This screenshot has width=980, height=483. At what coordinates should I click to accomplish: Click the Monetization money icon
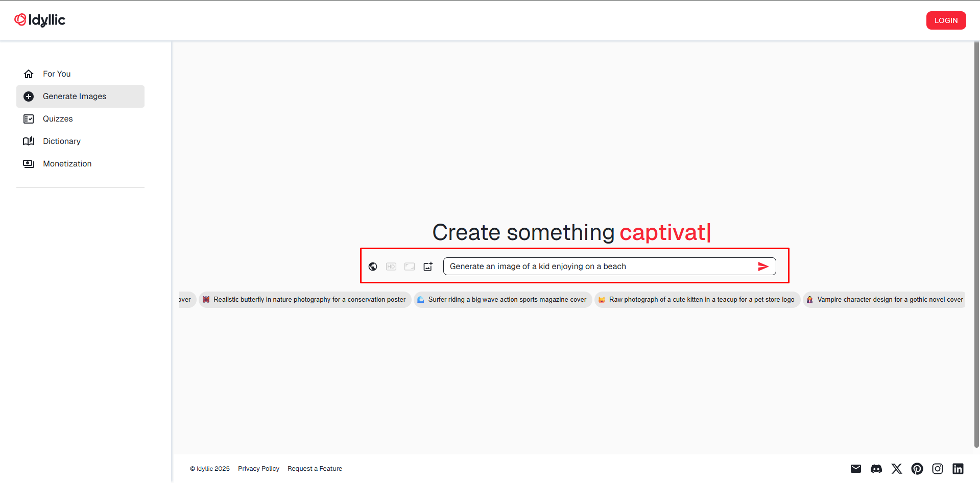(x=29, y=164)
